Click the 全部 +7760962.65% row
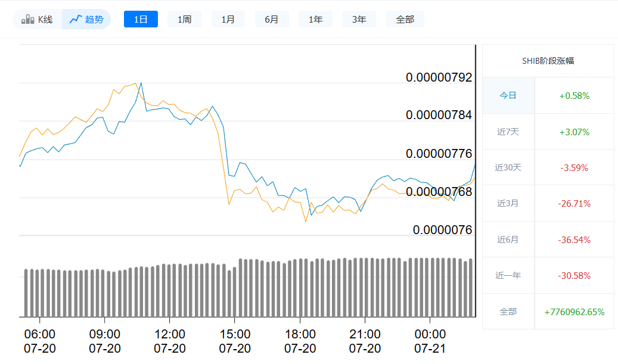This screenshot has width=618, height=364. 548,312
